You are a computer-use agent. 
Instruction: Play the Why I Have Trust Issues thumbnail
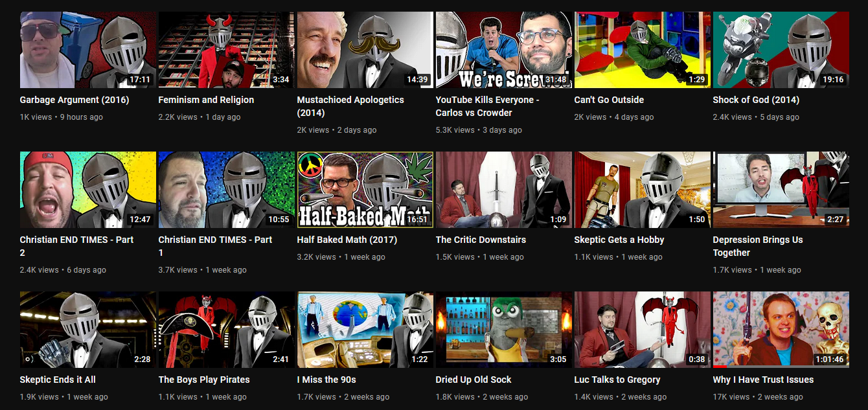pos(781,330)
